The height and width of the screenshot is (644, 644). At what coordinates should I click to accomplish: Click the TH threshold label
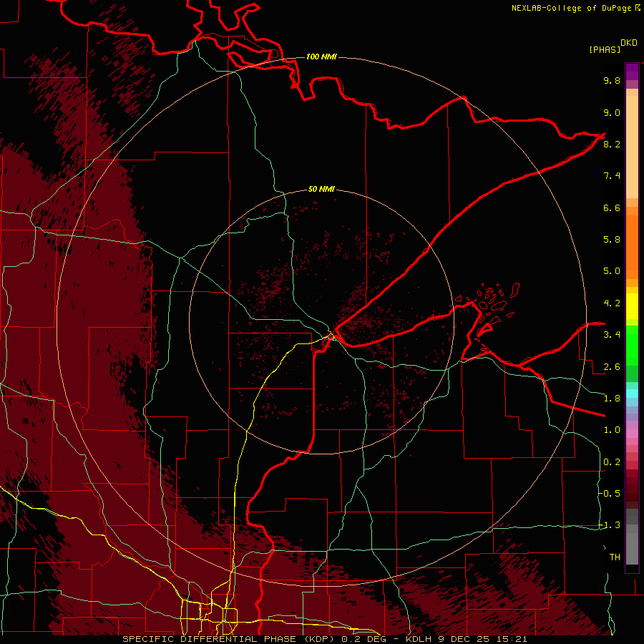[x=615, y=557]
